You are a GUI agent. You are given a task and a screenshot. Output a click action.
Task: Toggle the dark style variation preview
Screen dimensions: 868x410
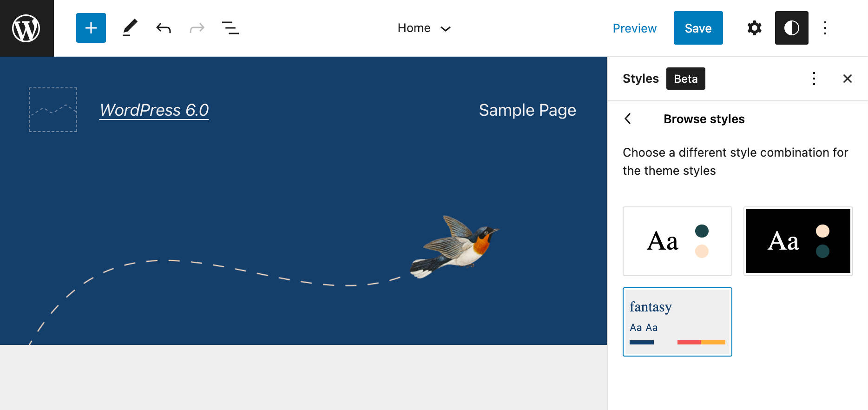pos(798,241)
